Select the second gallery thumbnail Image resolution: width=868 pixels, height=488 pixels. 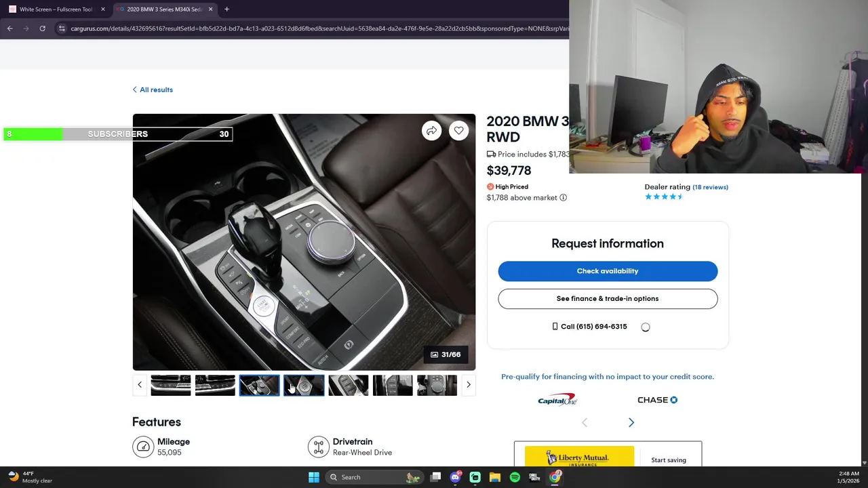click(x=215, y=385)
